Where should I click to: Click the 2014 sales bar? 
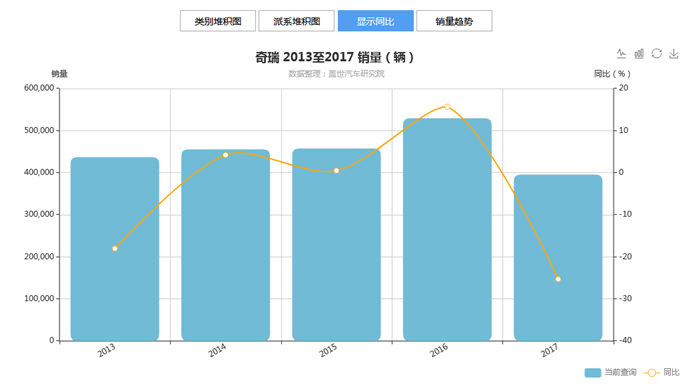click(x=225, y=245)
